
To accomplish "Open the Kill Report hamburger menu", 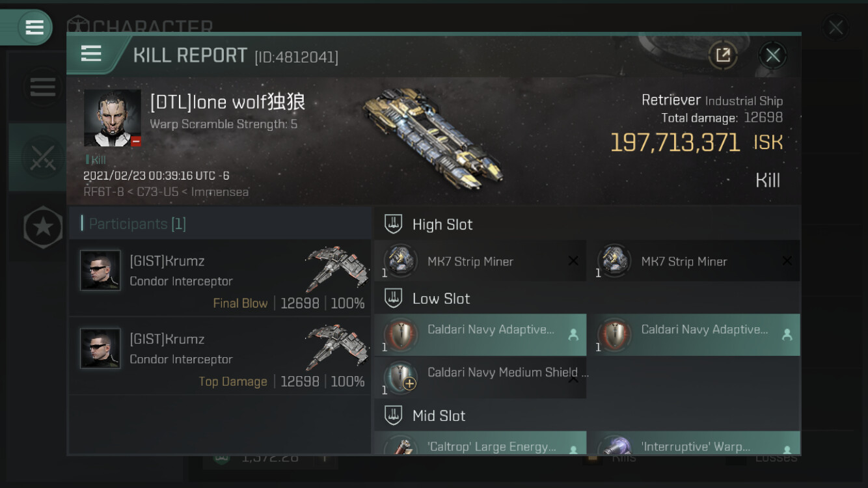I will click(x=91, y=54).
